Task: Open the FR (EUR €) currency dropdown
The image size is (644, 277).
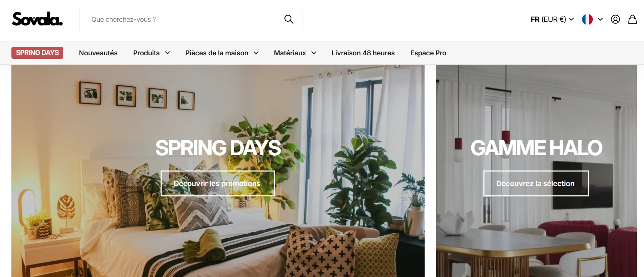Action: (x=552, y=19)
